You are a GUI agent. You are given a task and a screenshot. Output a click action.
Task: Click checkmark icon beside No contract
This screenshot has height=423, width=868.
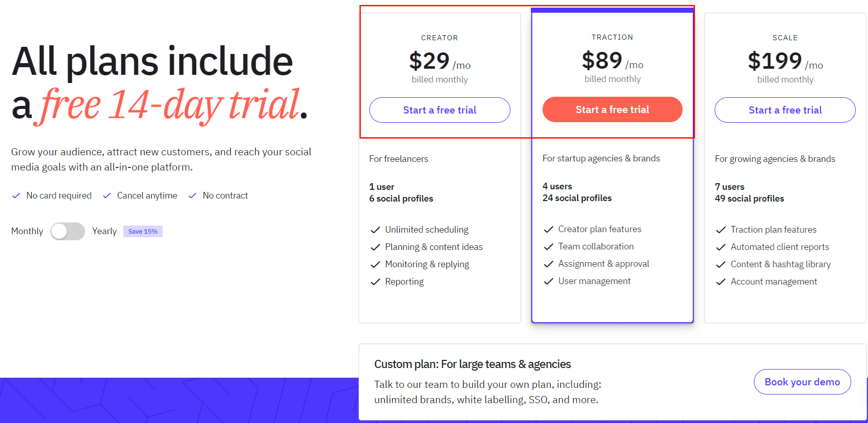(x=193, y=196)
